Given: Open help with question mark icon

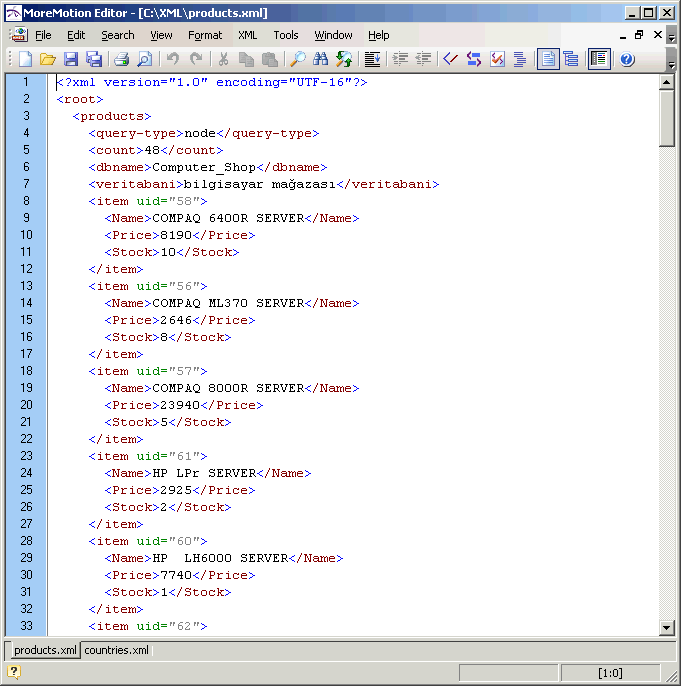Looking at the screenshot, I should coord(627,59).
